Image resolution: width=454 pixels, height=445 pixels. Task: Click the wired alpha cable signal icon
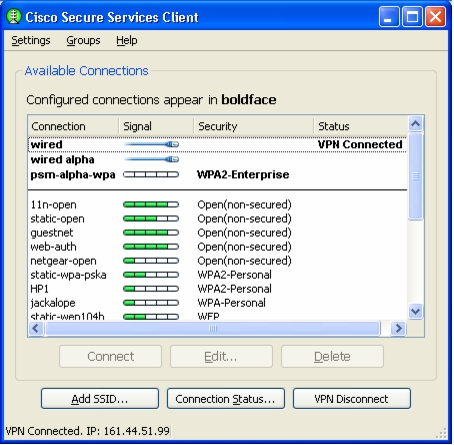pyautogui.click(x=151, y=159)
